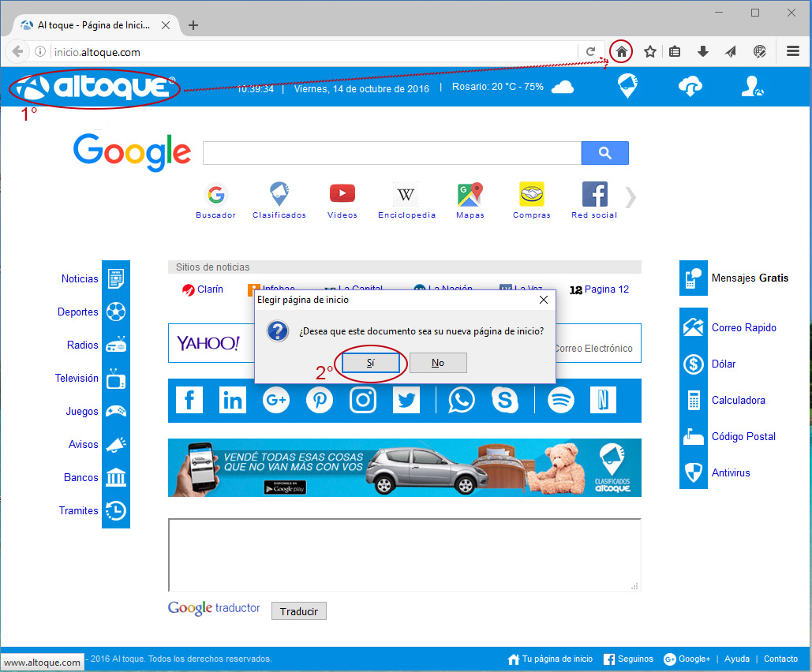Select the Al toque browser tab
Image resolution: width=812 pixels, height=672 pixels.
click(x=95, y=25)
